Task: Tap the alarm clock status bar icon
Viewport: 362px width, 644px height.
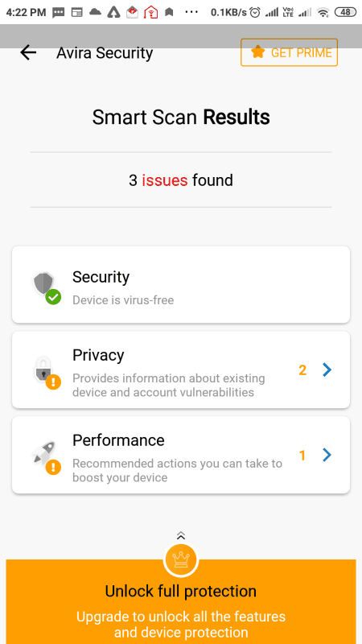Action: [255, 12]
